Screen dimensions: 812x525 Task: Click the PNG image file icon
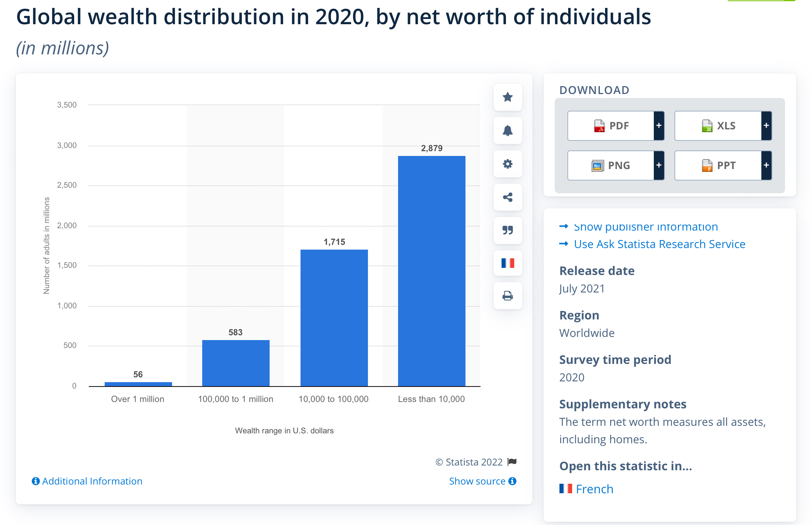(598, 165)
